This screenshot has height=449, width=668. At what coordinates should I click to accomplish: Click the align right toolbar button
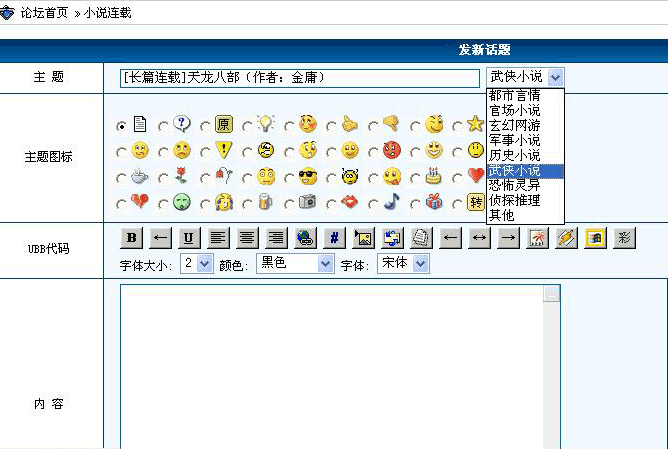[x=276, y=238]
